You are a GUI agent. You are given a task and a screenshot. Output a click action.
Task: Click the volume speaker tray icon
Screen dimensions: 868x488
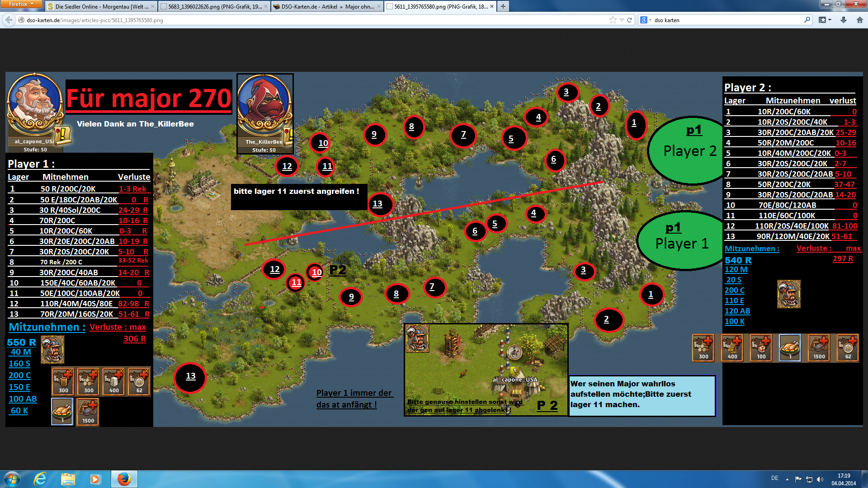click(820, 479)
